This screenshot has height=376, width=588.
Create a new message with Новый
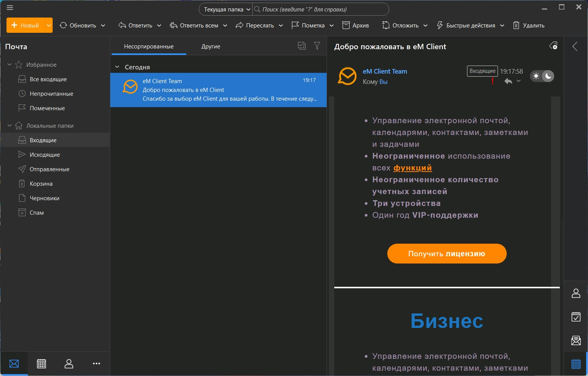pos(26,26)
